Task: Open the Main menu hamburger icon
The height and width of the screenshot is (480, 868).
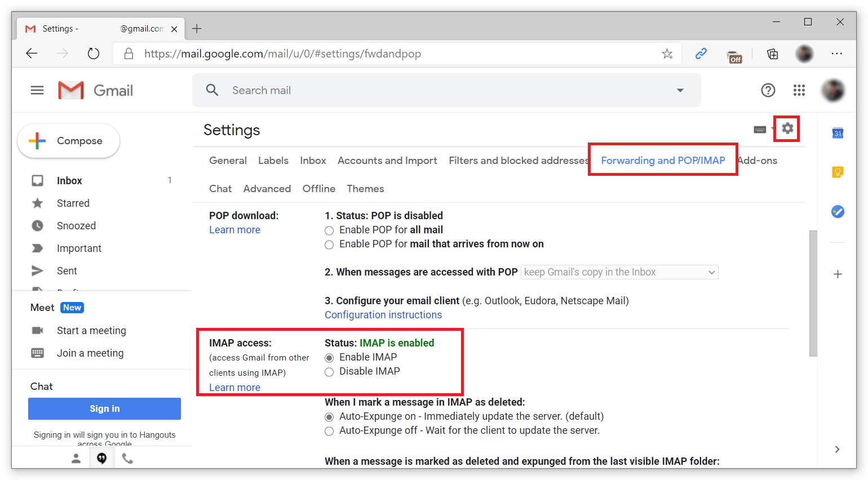Action: 37,90
